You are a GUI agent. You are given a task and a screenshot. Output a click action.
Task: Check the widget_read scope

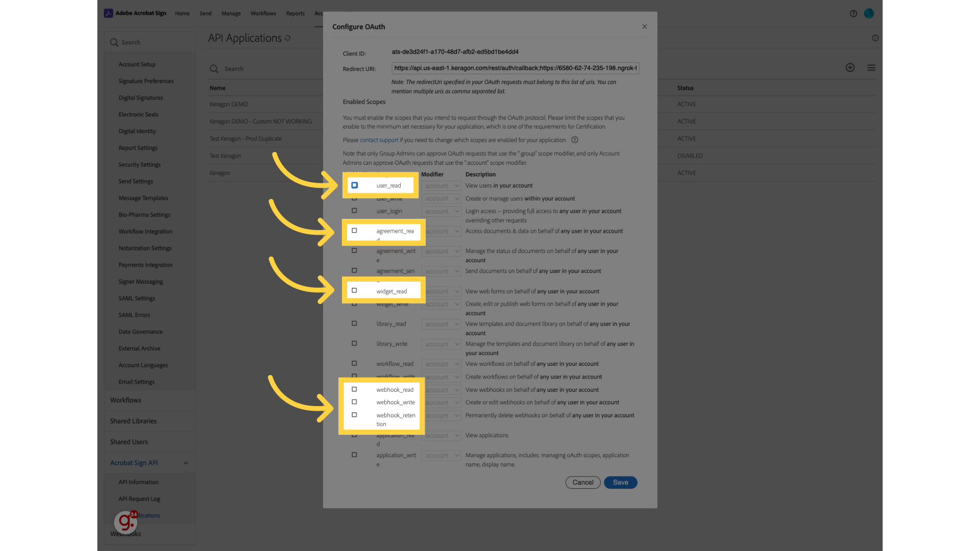(x=354, y=290)
